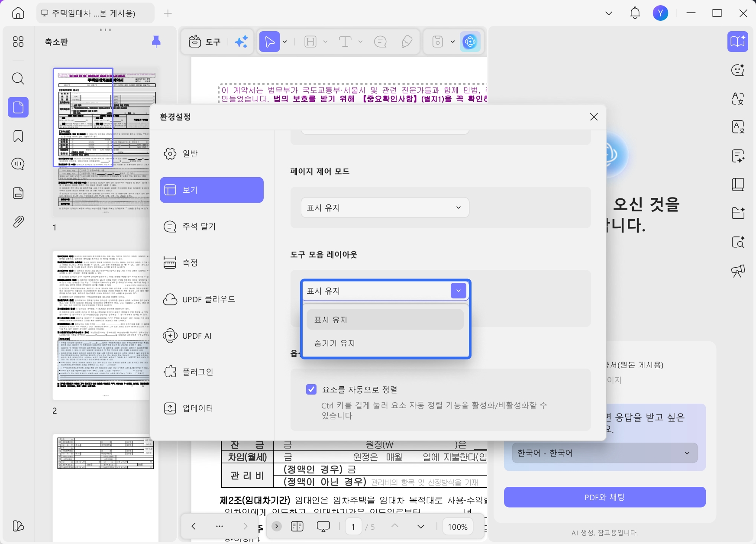Switch to 플러그인 settings tab
The width and height of the screenshot is (756, 544).
(211, 372)
